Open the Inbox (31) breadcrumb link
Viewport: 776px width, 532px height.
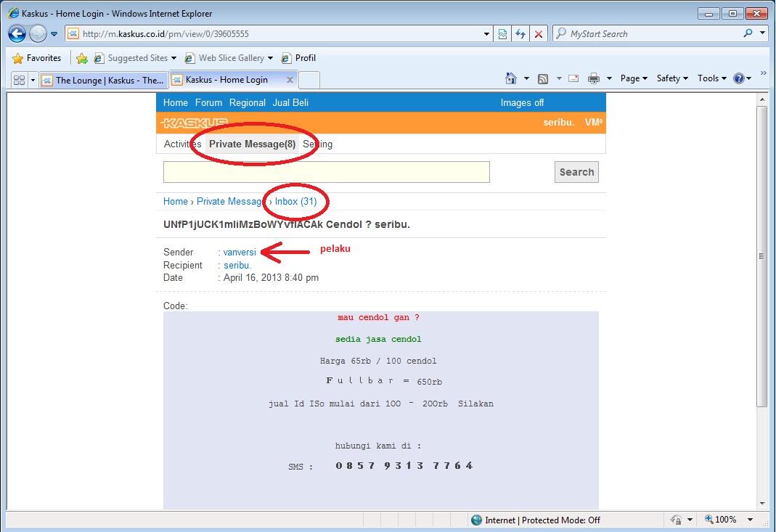(296, 202)
